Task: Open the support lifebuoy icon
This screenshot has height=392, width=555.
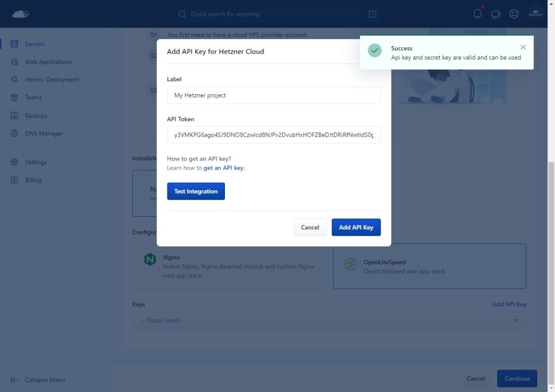Action: [x=514, y=14]
